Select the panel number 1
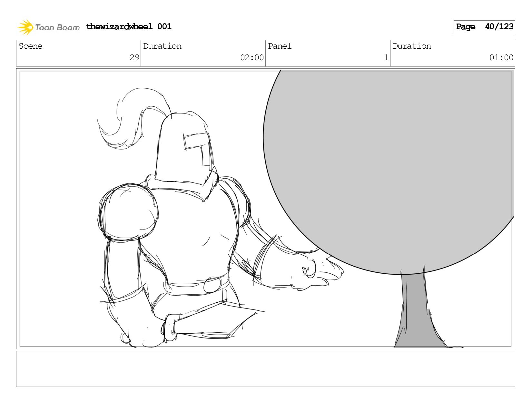Viewport: 532px width, 411px height. (386, 58)
